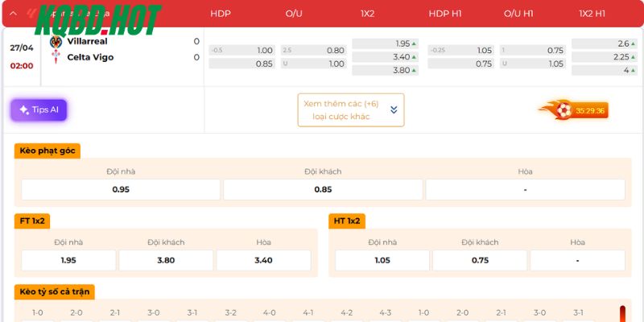Pick 1X2 H1 odds 2.6

(605, 43)
